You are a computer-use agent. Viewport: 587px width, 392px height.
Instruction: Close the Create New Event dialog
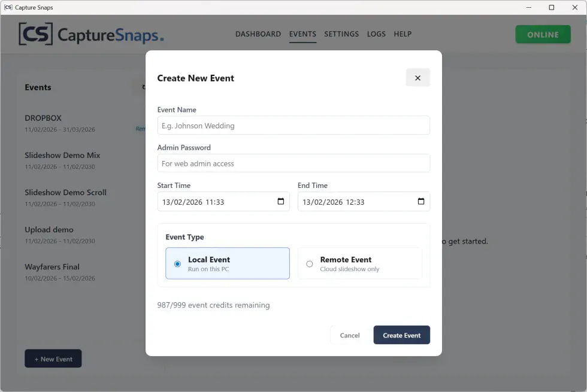pyautogui.click(x=418, y=78)
